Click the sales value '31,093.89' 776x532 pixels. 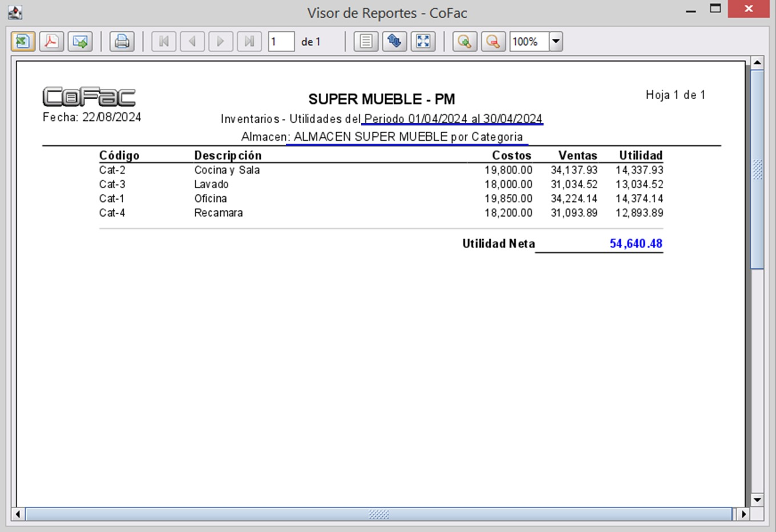[x=574, y=213]
